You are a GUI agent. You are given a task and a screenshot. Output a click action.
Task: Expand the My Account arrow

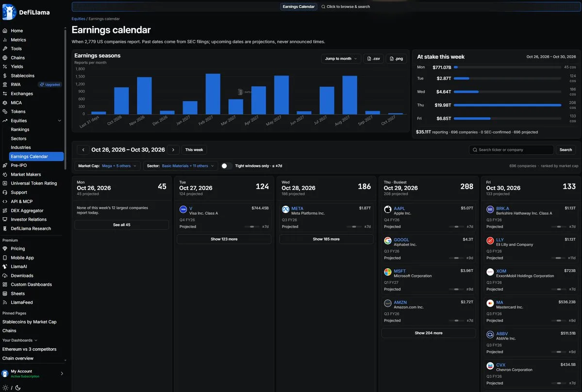62,374
